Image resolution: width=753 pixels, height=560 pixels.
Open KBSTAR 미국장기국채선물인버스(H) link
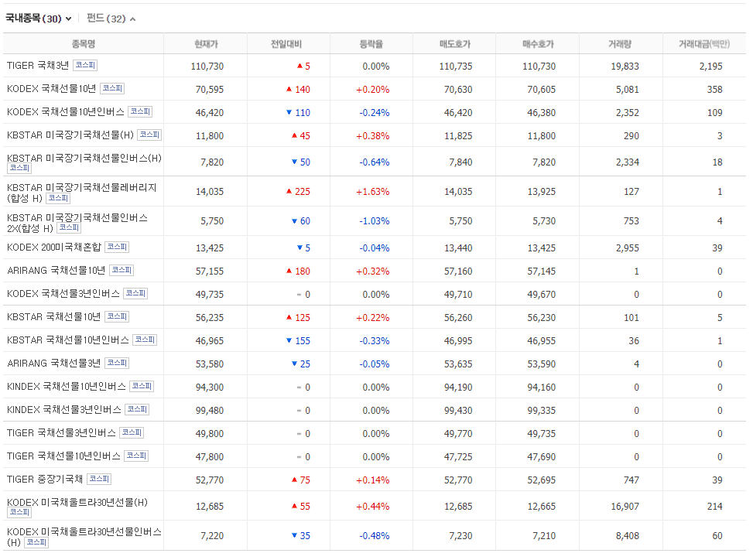84,159
